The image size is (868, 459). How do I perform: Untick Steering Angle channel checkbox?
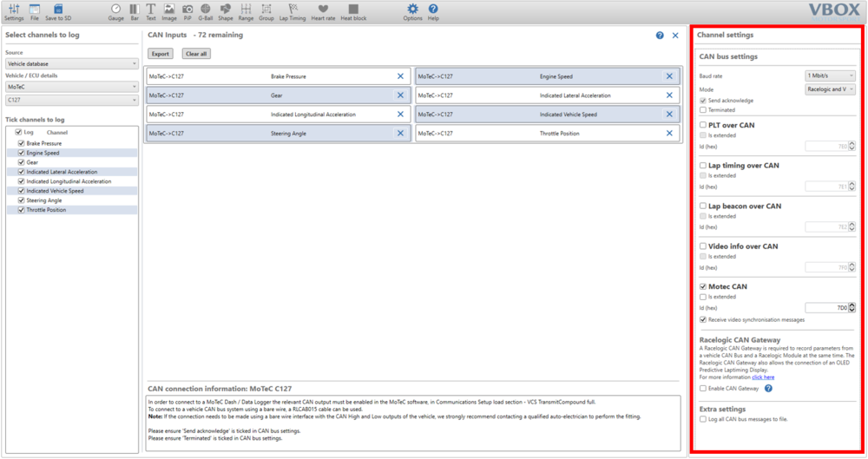(21, 200)
